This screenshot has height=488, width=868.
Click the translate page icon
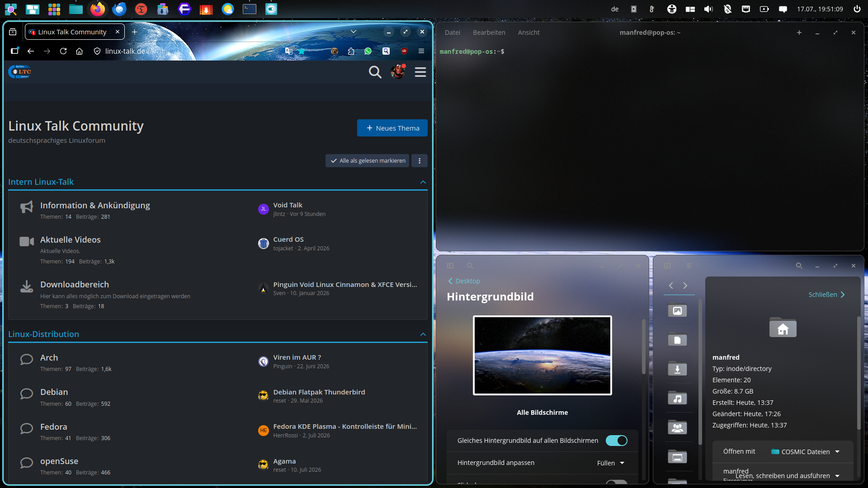(288, 51)
